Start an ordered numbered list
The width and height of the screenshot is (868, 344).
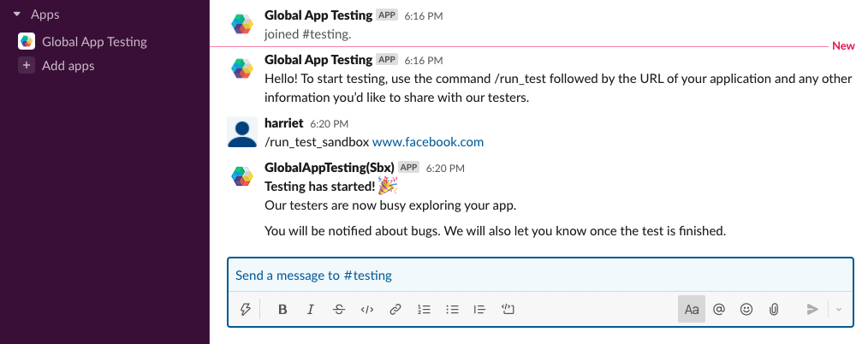tap(424, 310)
